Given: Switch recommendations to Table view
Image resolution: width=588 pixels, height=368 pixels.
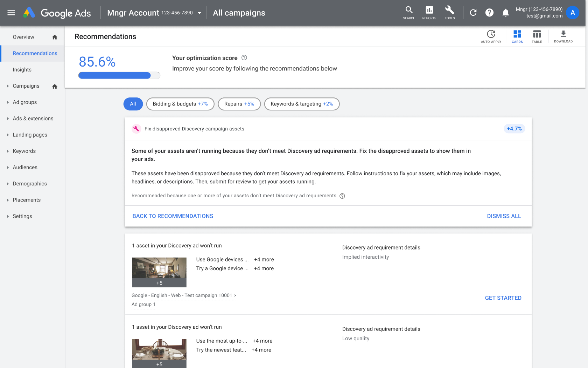Looking at the screenshot, I should click(x=537, y=36).
